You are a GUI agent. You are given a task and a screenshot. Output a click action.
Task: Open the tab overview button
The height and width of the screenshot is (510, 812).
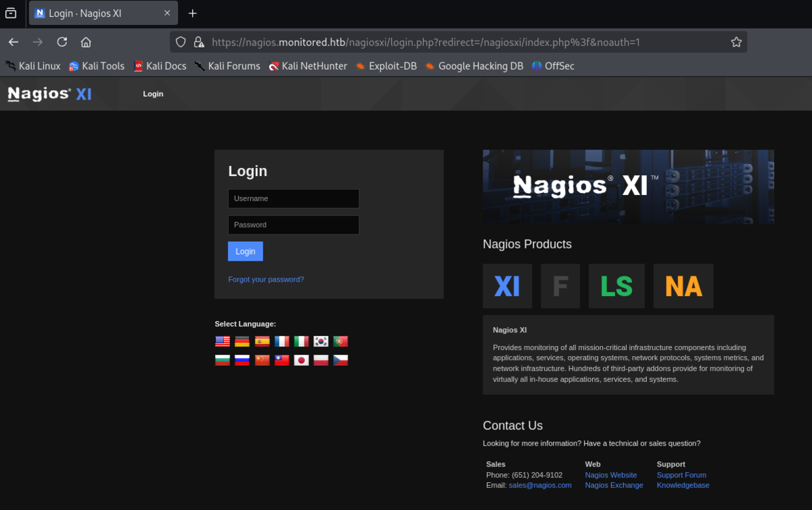(12, 14)
